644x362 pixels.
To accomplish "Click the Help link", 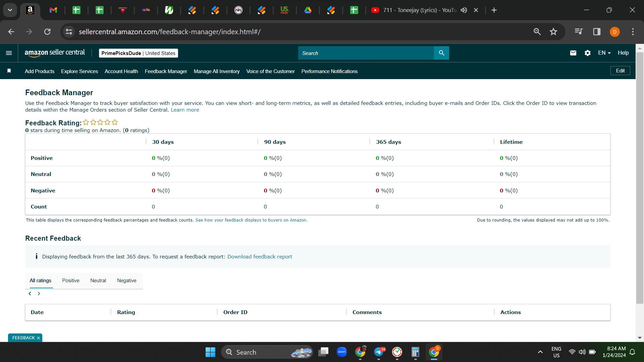I will [x=623, y=53].
